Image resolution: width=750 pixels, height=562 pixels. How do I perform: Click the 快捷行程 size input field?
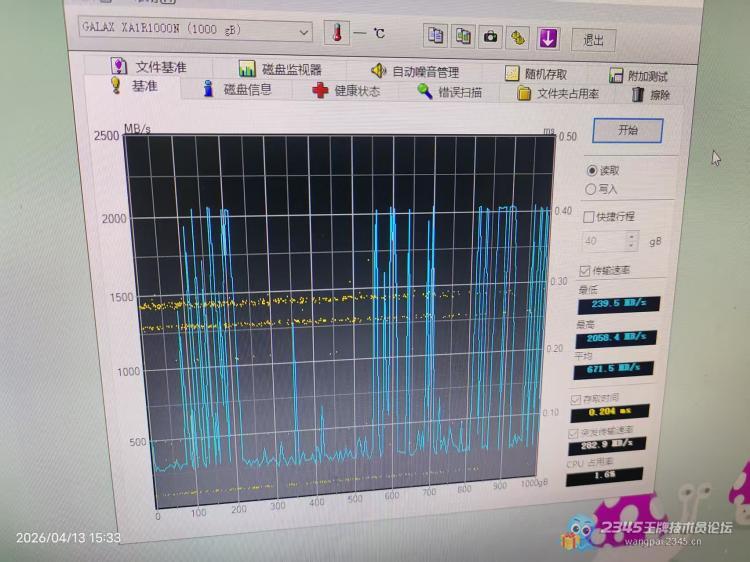pos(602,241)
